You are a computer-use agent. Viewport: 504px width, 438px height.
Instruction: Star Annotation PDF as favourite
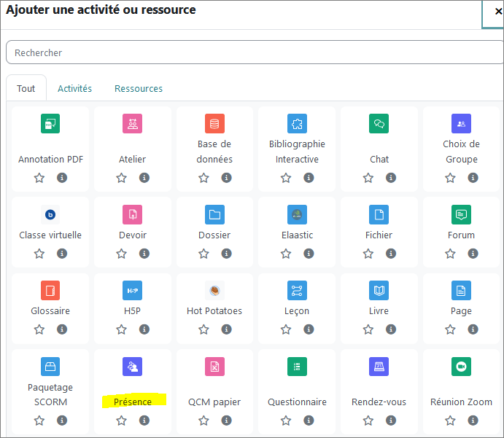(x=39, y=178)
